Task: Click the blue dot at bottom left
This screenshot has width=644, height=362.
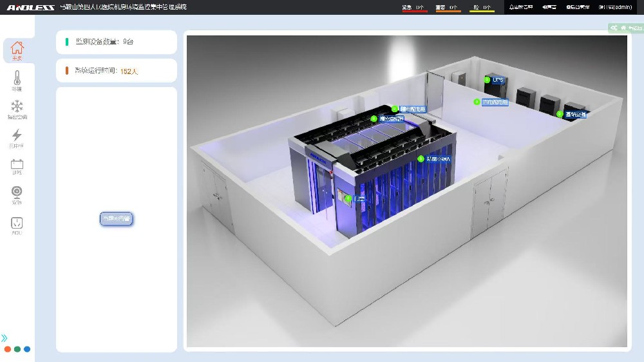Action: click(x=27, y=349)
